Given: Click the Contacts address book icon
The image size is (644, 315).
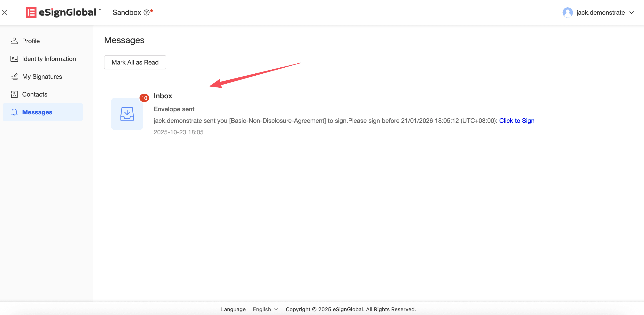Looking at the screenshot, I should point(14,94).
